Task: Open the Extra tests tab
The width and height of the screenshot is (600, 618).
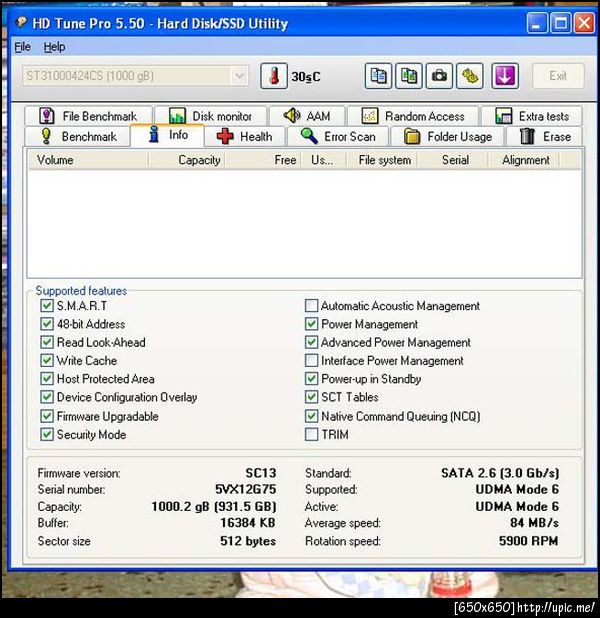Action: (532, 116)
